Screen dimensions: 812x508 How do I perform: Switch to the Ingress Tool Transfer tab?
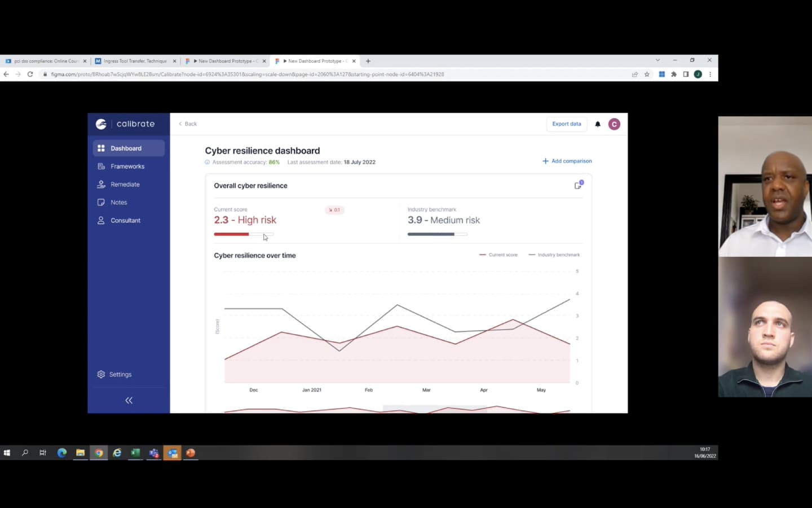point(134,61)
